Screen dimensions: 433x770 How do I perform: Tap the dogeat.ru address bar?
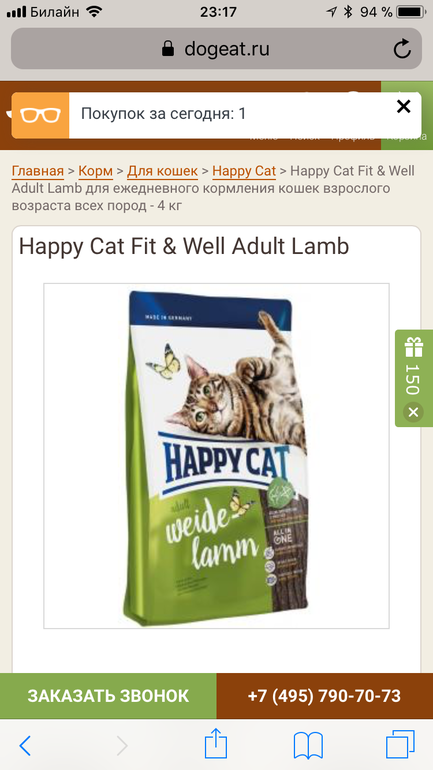tap(216, 49)
